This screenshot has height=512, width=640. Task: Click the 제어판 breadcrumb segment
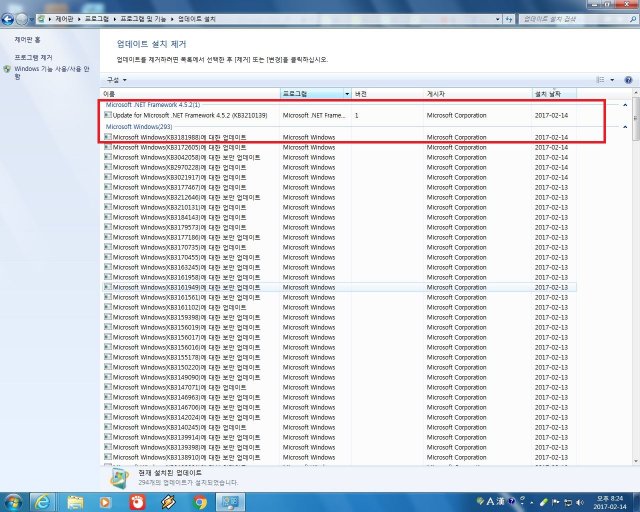[64, 19]
